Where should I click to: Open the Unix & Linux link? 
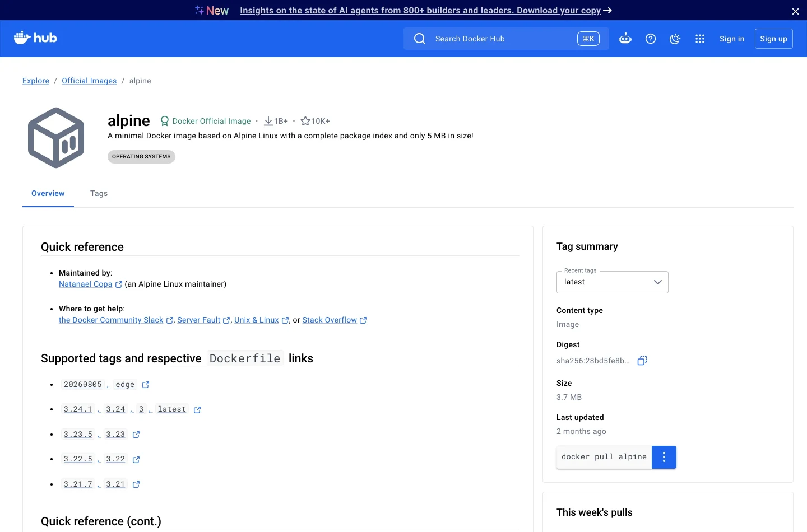point(257,320)
